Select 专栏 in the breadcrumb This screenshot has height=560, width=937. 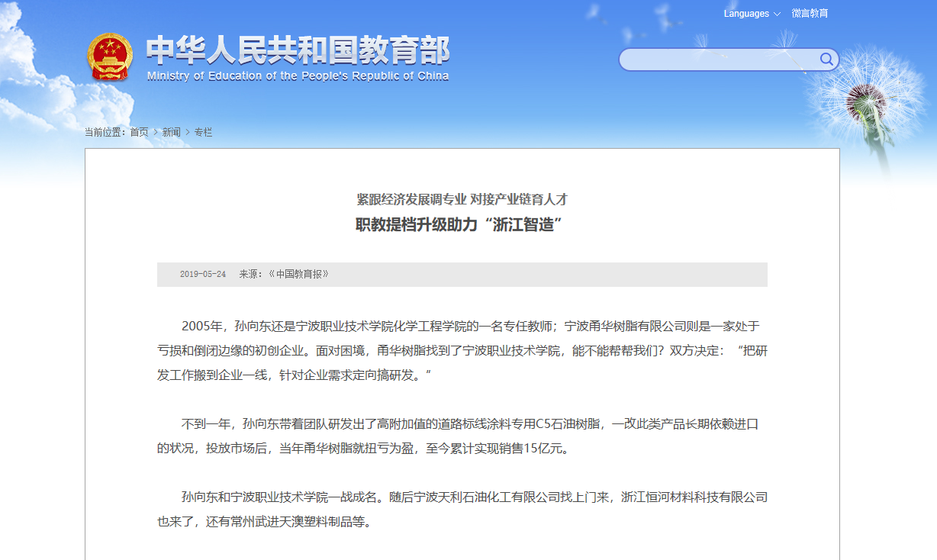pos(203,133)
